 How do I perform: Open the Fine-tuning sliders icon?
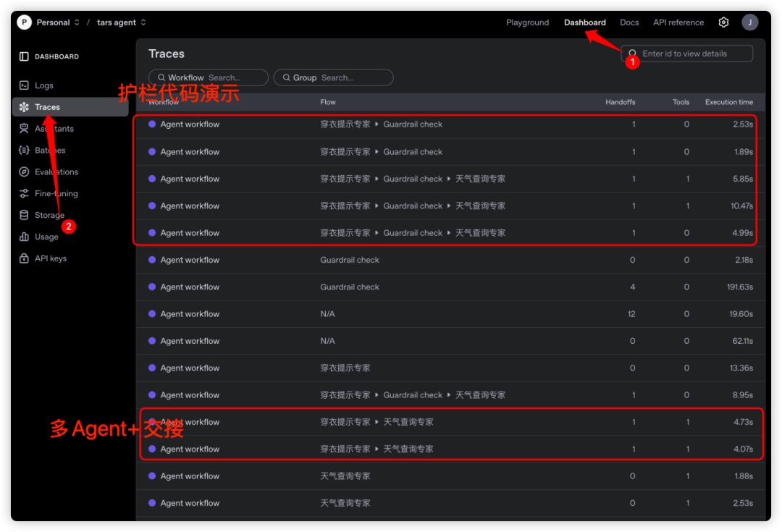pyautogui.click(x=24, y=193)
